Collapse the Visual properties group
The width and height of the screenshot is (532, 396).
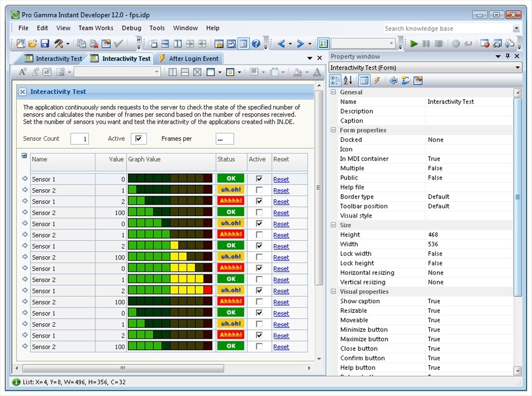(x=334, y=292)
